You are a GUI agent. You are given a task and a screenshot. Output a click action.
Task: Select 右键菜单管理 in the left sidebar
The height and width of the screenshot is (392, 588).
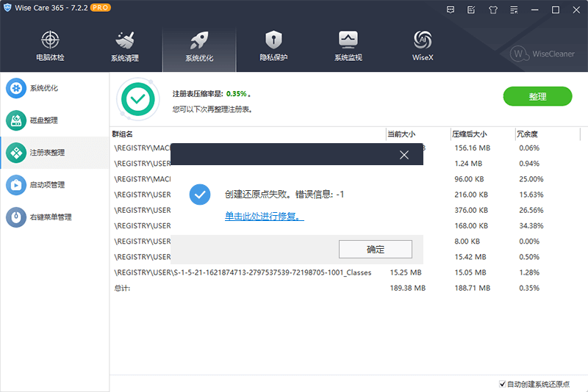click(x=54, y=217)
